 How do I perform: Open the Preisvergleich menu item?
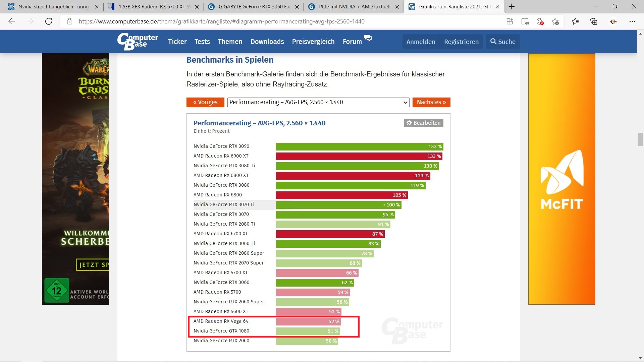point(313,42)
